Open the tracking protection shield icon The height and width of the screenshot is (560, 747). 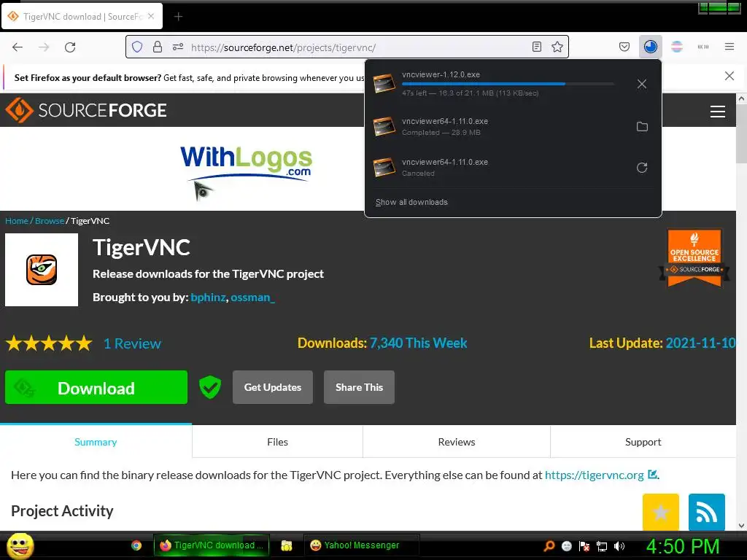(137, 47)
